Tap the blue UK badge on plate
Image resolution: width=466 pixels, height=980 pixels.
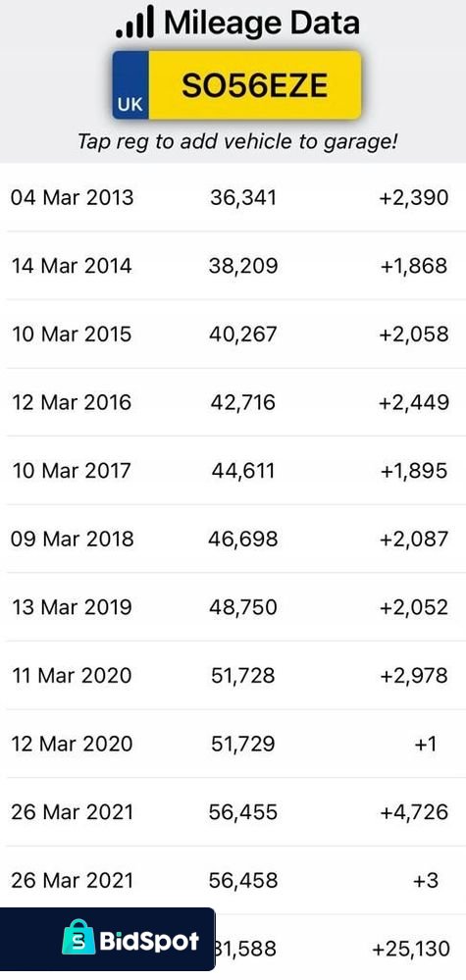130,85
